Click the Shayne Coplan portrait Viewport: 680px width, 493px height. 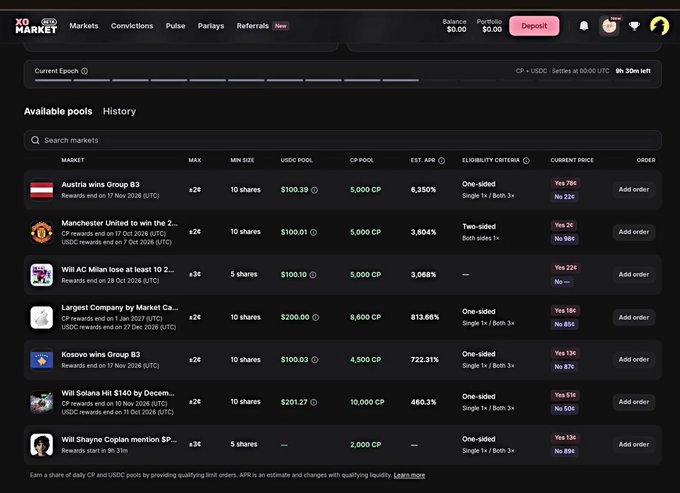tap(42, 445)
